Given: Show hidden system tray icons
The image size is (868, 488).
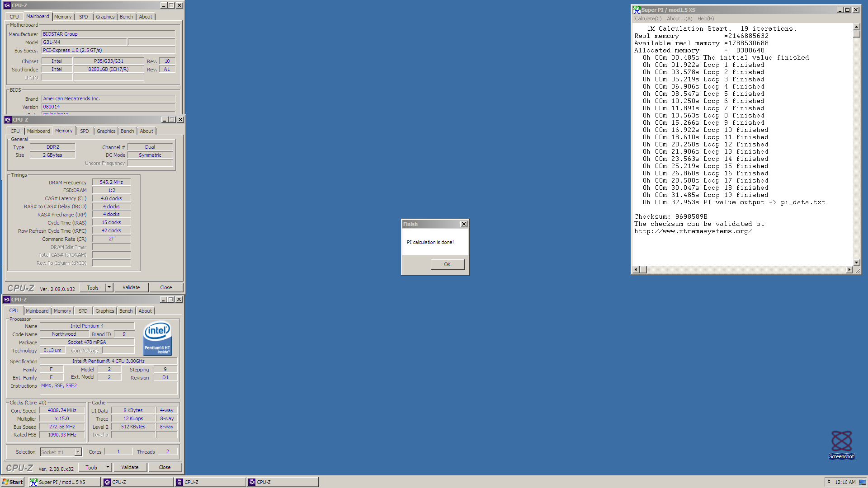Looking at the screenshot, I should pos(829,482).
